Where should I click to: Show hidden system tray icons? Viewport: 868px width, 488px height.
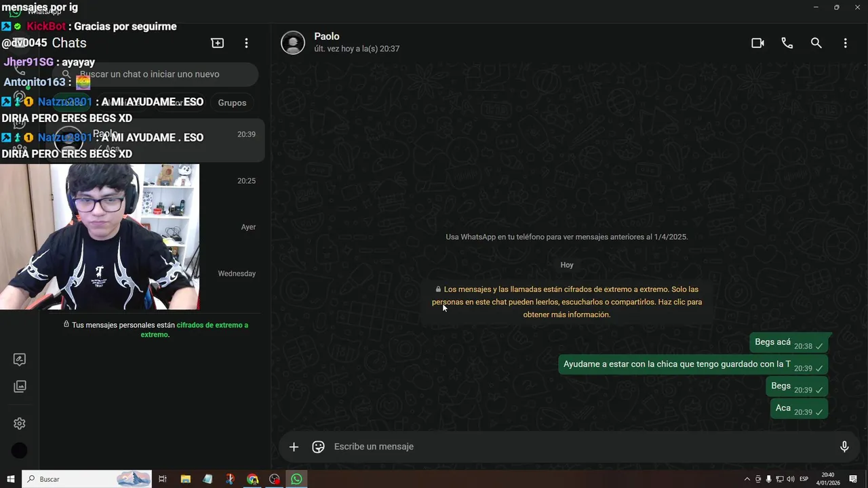tap(747, 479)
